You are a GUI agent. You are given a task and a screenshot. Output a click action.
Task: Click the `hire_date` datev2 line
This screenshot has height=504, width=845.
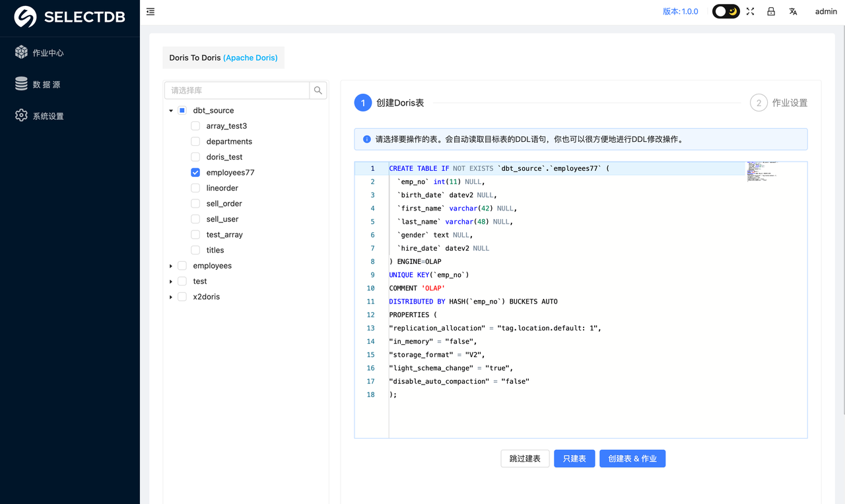pos(443,249)
